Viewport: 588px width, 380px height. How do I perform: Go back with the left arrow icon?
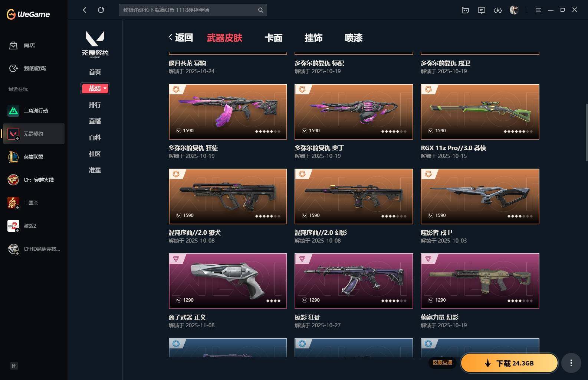85,10
